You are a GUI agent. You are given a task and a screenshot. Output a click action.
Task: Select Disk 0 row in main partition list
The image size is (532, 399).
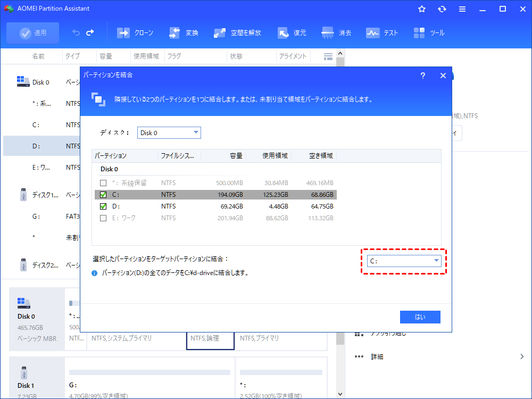(x=41, y=82)
